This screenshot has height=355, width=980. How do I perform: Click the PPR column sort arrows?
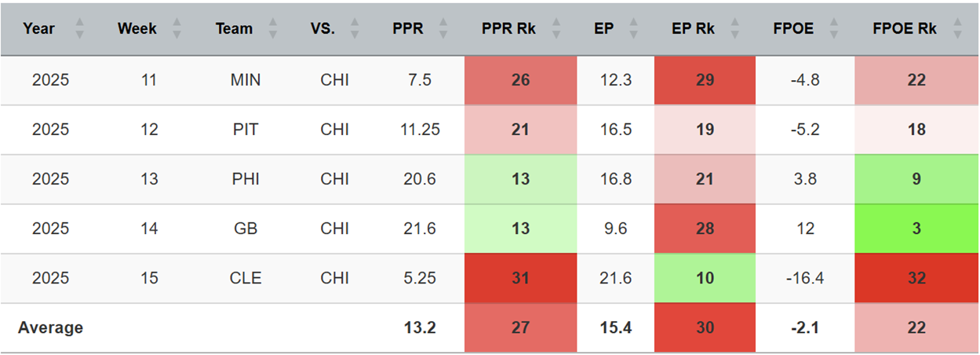click(443, 29)
